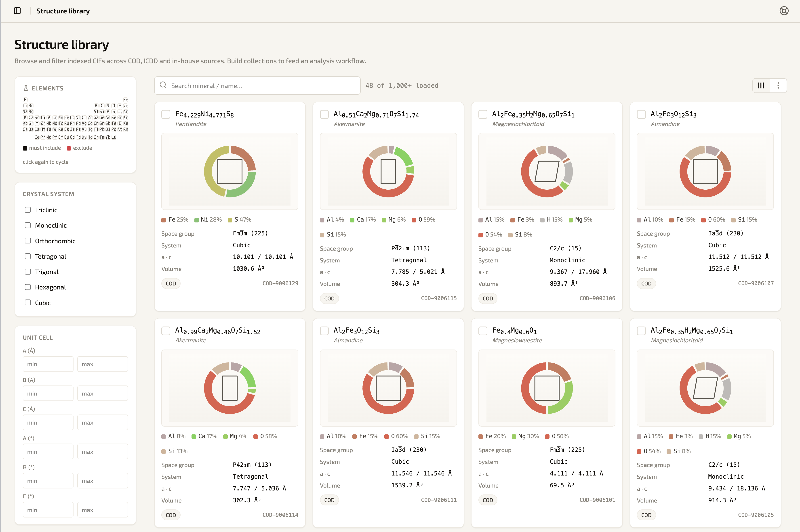
Task: Tick the Hexagonal checkbox
Action: click(28, 287)
